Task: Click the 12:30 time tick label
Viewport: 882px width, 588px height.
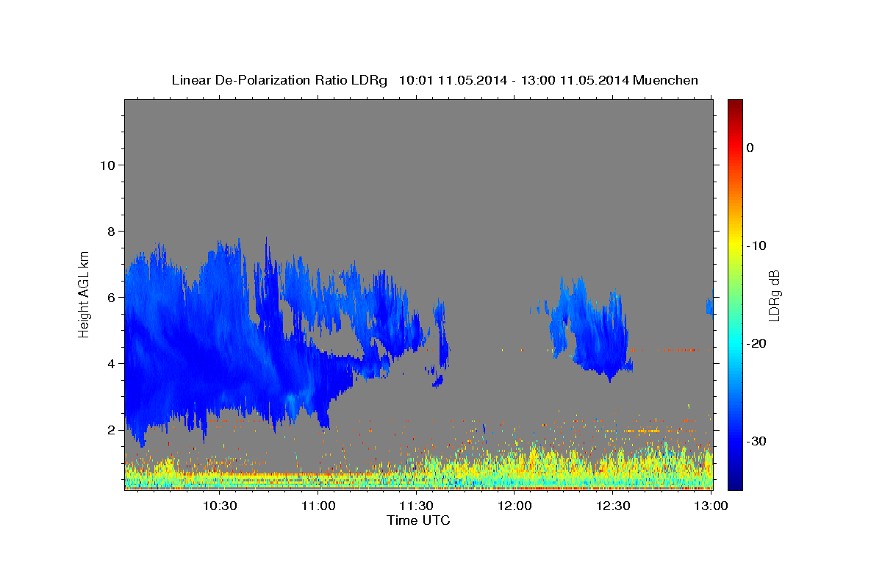Action: tap(613, 506)
